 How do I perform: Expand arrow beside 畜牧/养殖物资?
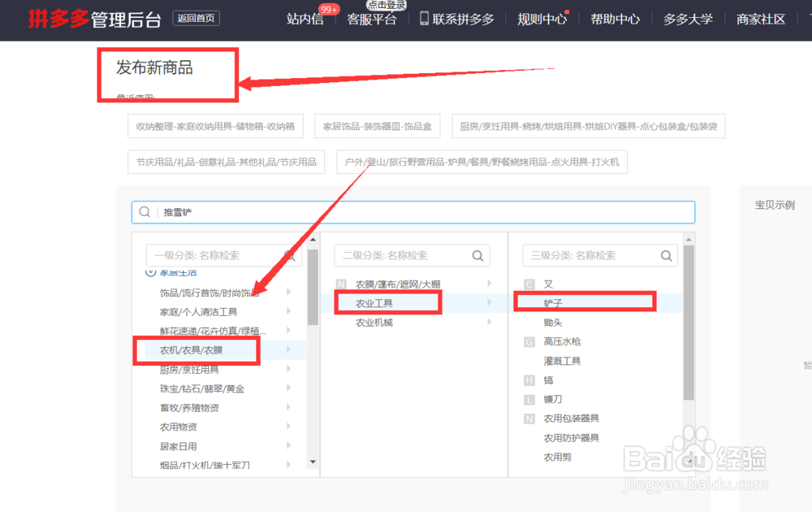point(288,407)
